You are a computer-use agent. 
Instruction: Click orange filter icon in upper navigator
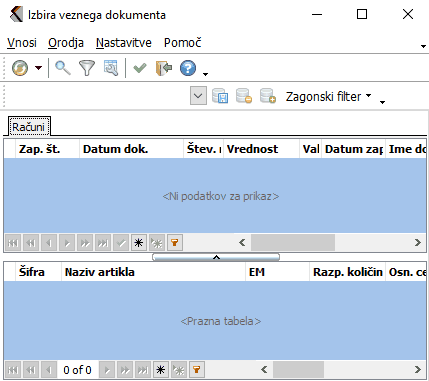tap(175, 242)
